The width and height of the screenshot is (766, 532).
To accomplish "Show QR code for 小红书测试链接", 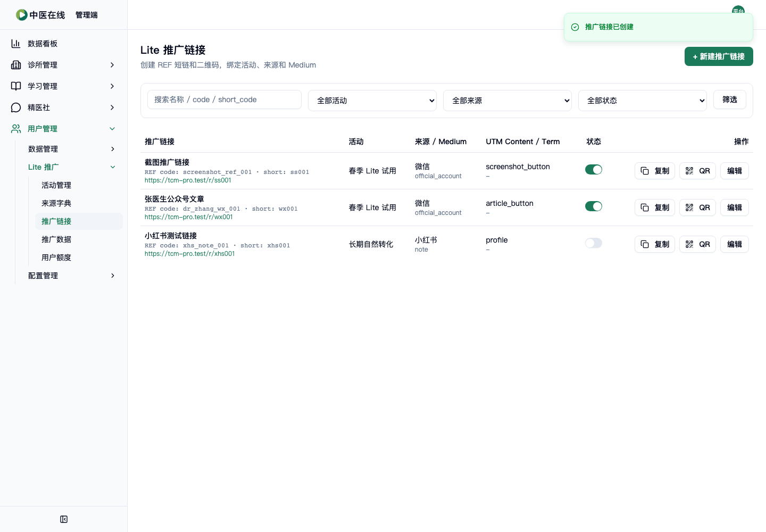I will pos(697,244).
